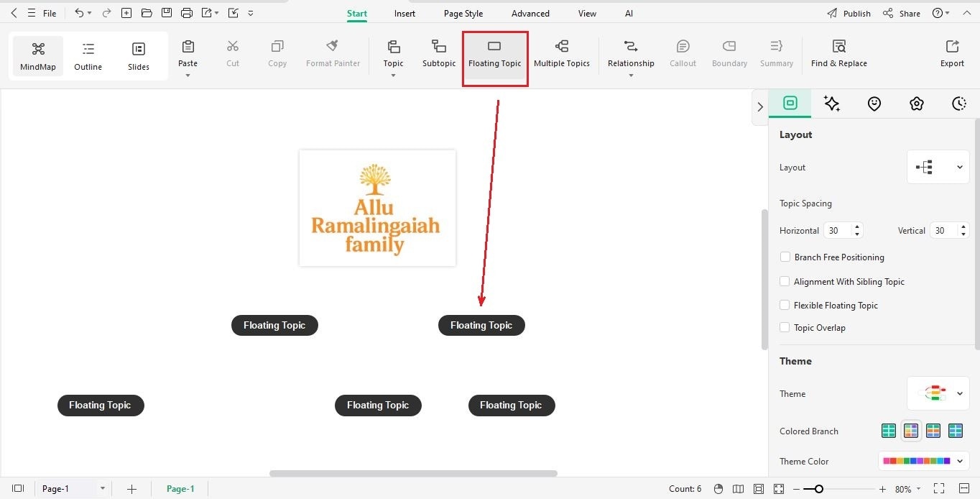
Task: Activate the Format Painter tool
Action: tap(333, 54)
